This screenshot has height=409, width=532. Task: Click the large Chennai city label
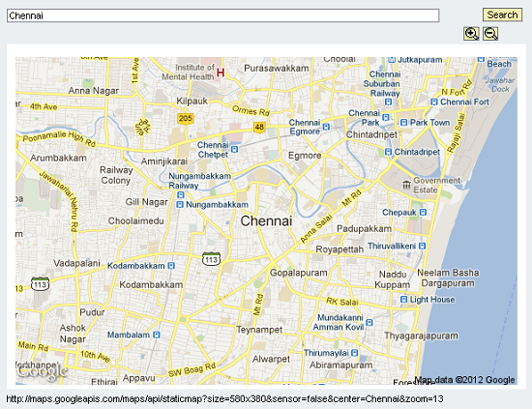[266, 221]
